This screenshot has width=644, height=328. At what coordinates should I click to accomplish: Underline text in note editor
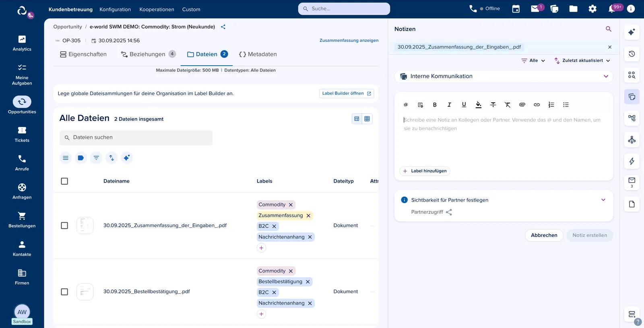[x=464, y=105]
